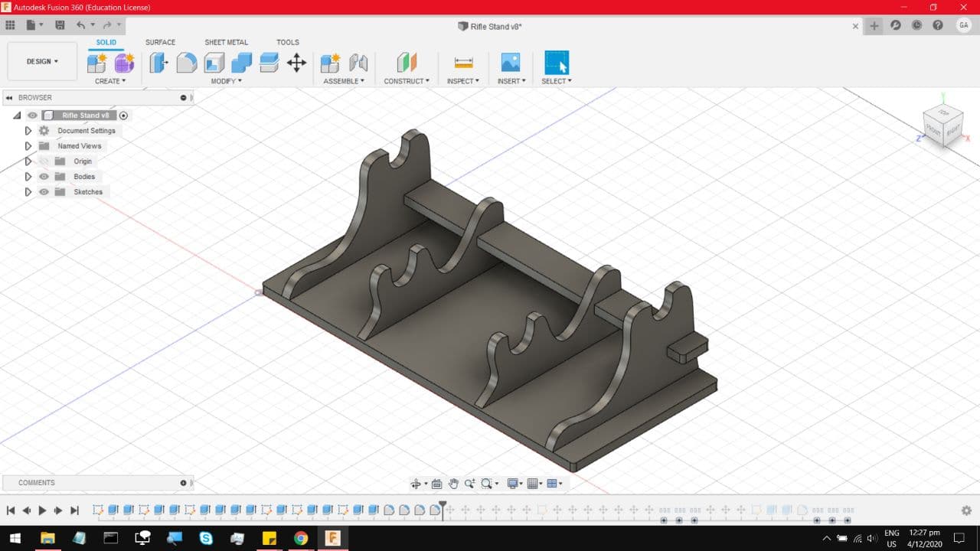Click the New Component icon in Assemble
The height and width of the screenshot is (551, 980).
[330, 63]
